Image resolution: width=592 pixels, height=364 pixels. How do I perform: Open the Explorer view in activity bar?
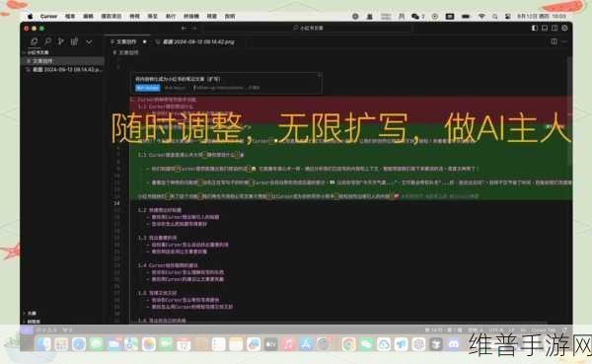coord(34,41)
